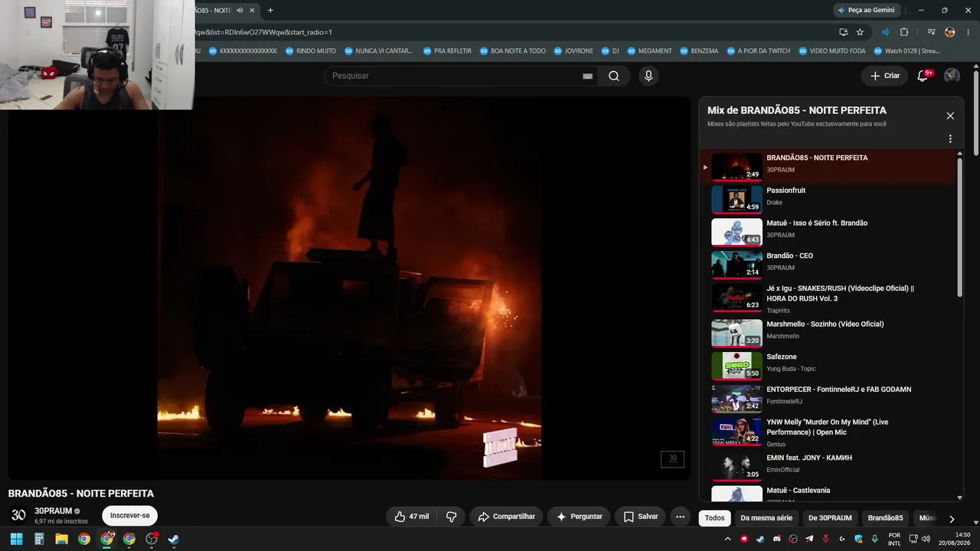Open the Mix playlist options menu
Screen dimensions: 980x551
click(950, 139)
